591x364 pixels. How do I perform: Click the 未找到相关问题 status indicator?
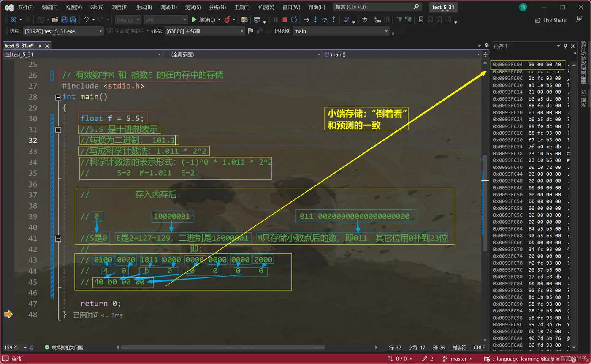click(64, 348)
